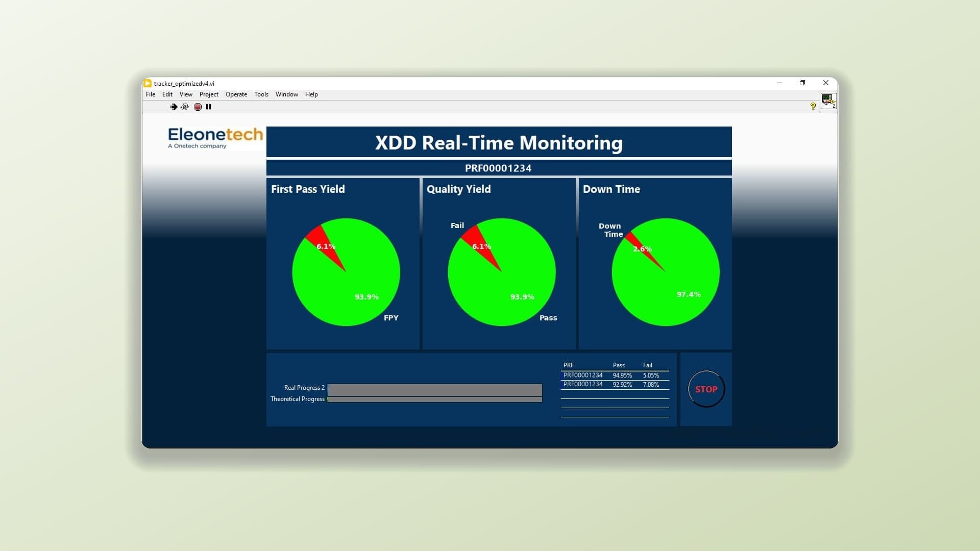The image size is (980, 551).
Task: Click the Pass column header in table
Action: (619, 365)
